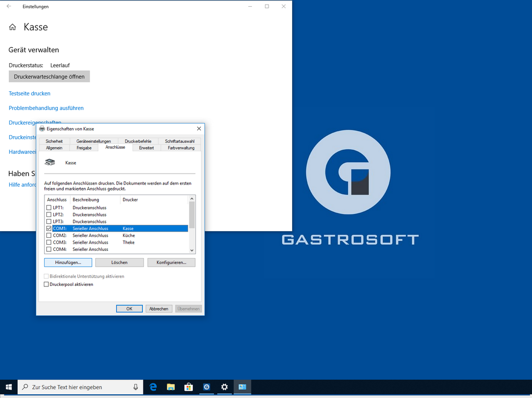Cancel the dialog with Abbrechen
532x398 pixels.
[x=159, y=309]
